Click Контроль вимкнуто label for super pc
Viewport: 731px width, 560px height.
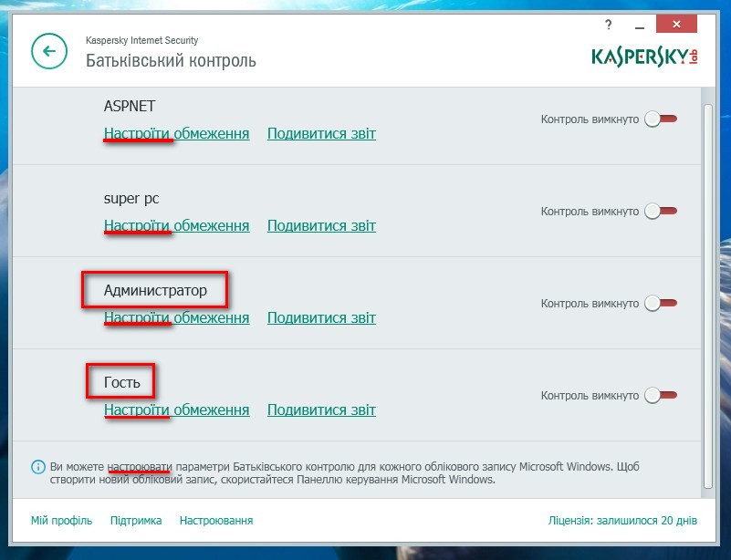coord(590,212)
